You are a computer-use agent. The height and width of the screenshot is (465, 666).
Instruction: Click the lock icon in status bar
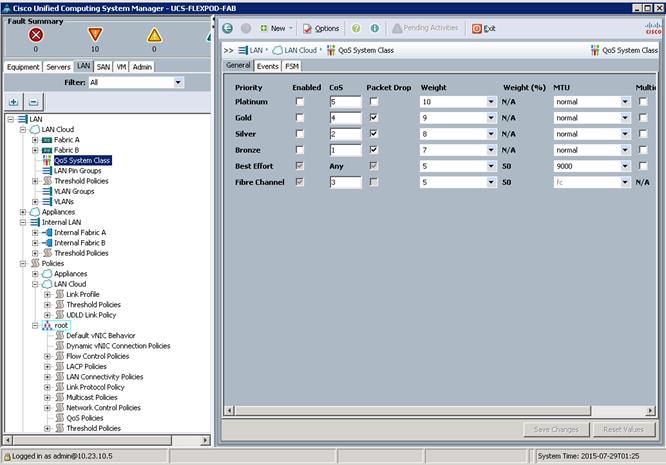click(7, 457)
